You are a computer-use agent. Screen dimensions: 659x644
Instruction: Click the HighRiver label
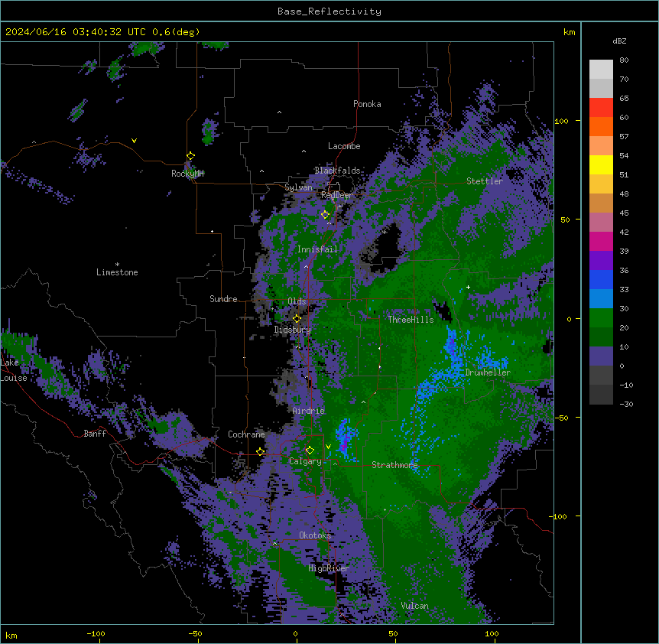coord(329,568)
